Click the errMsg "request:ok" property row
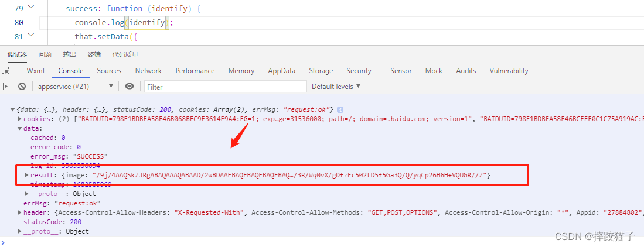The height and width of the screenshot is (247, 644). coord(62,203)
